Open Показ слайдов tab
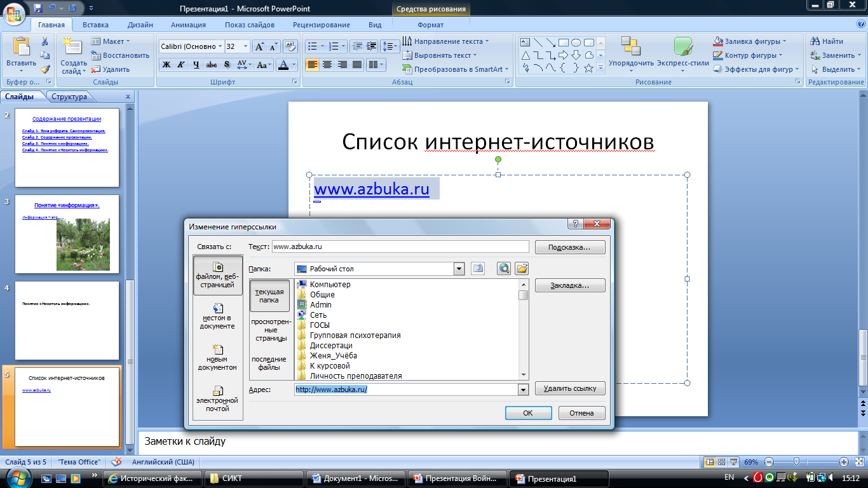 tap(250, 25)
